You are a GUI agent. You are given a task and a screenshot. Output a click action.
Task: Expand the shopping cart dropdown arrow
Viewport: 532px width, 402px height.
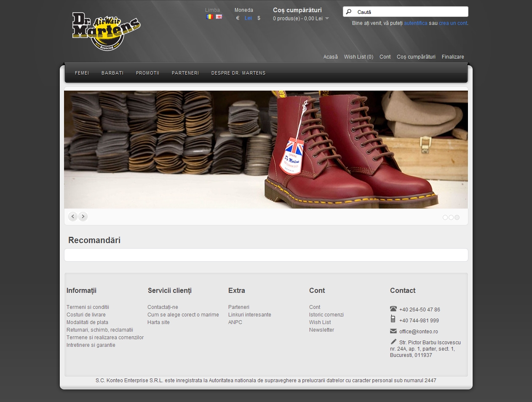tap(327, 19)
